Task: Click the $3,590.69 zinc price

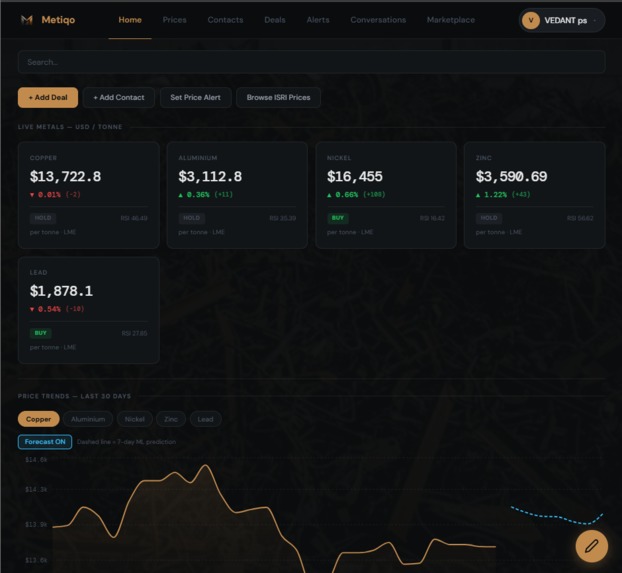Action: [x=511, y=177]
